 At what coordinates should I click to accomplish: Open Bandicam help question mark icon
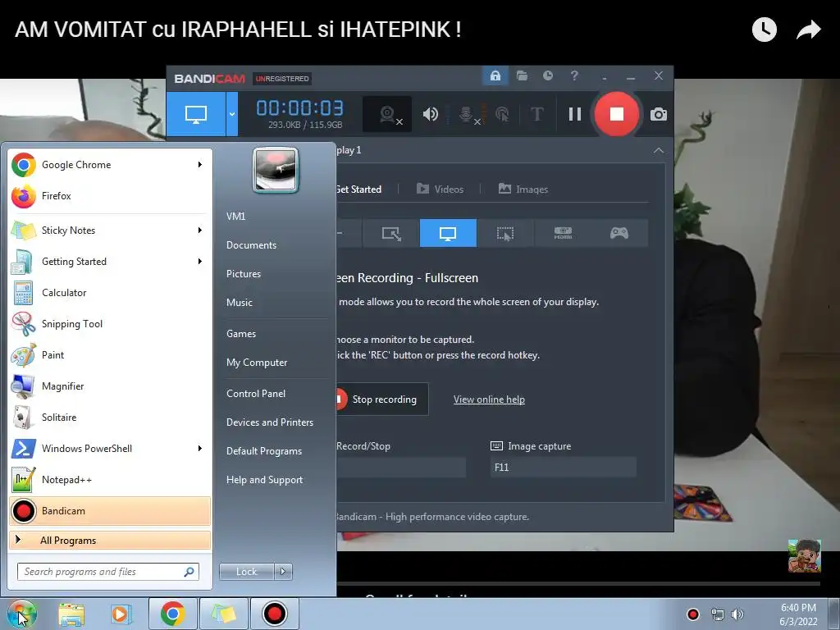[x=574, y=75]
